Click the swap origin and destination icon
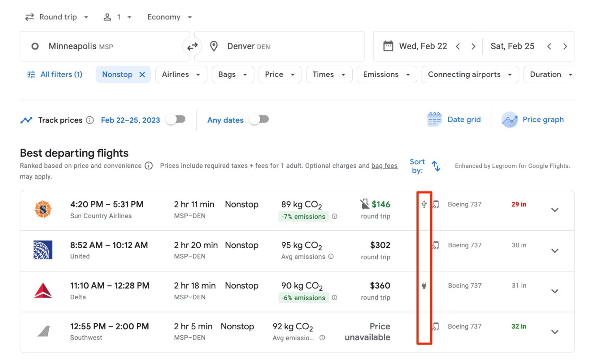The width and height of the screenshot is (591, 364). (x=192, y=46)
